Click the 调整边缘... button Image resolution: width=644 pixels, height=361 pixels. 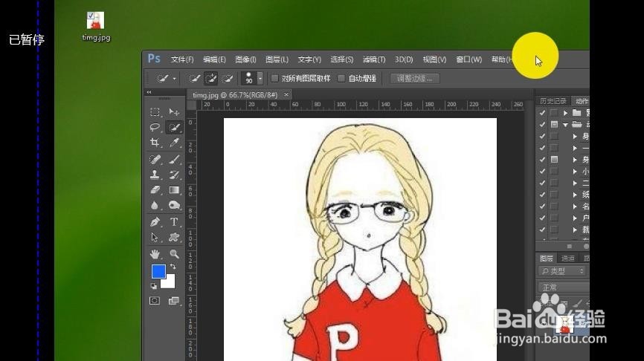[415, 78]
